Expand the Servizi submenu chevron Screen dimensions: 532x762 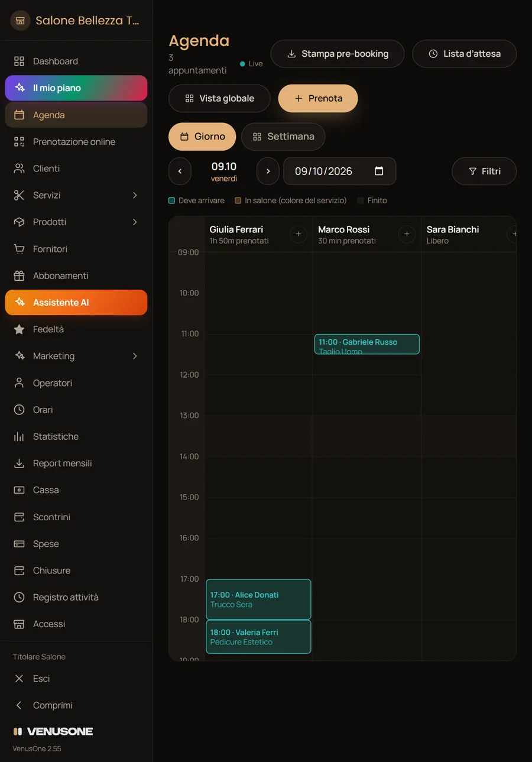(135, 195)
